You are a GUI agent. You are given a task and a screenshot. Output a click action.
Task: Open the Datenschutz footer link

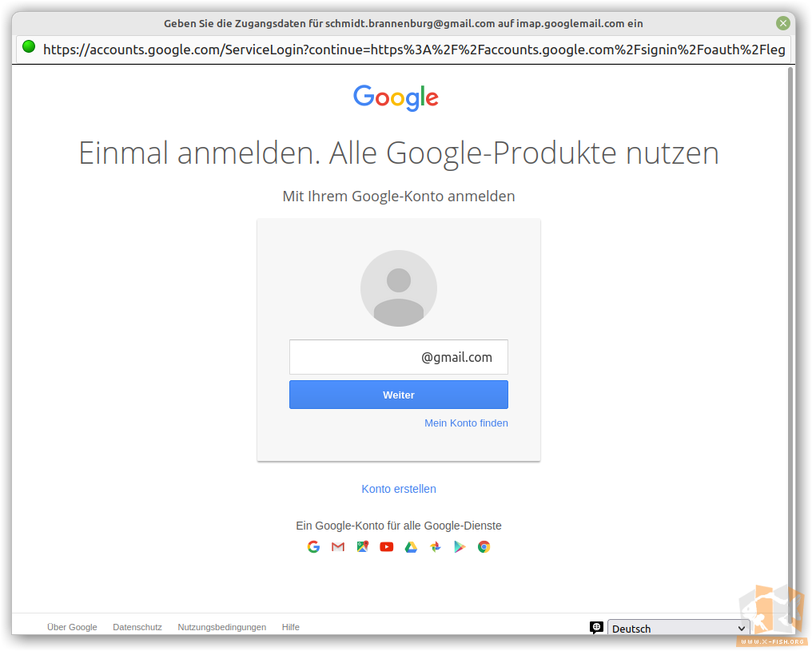[x=137, y=627]
